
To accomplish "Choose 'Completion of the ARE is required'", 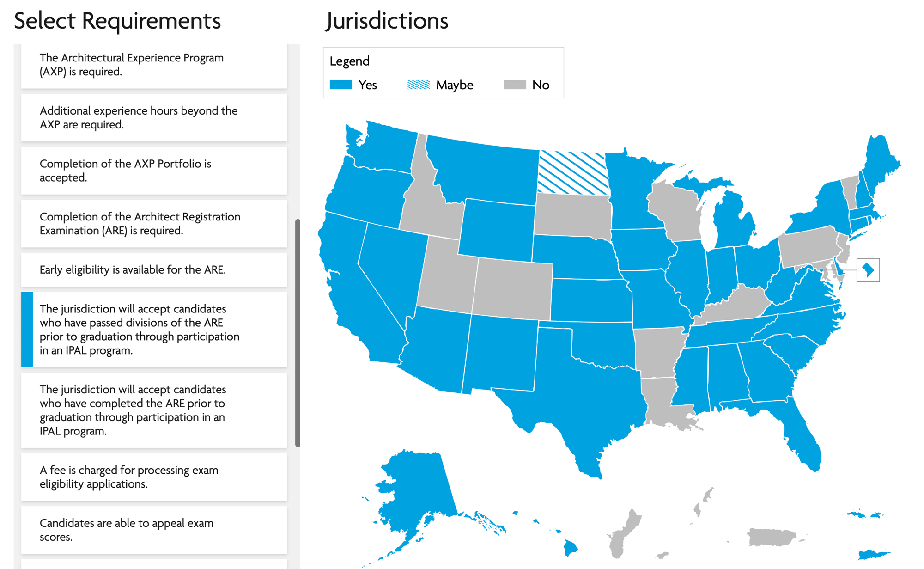I will pos(154,224).
